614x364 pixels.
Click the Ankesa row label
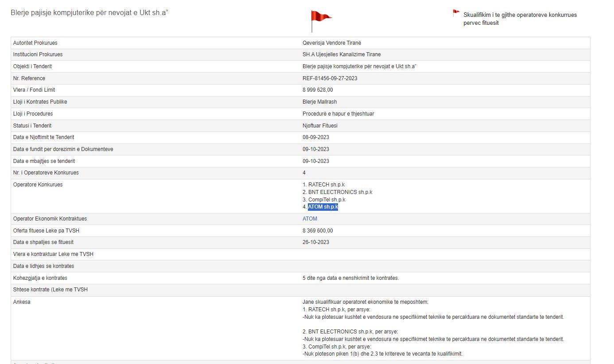[22, 302]
